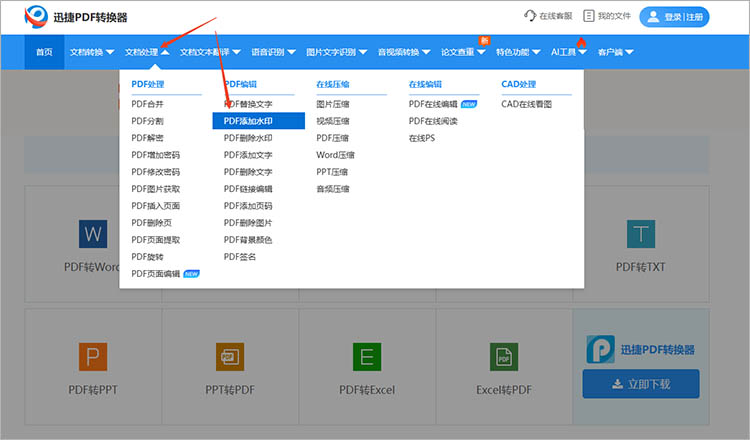Open the PDF转Excel tile icon

367,356
